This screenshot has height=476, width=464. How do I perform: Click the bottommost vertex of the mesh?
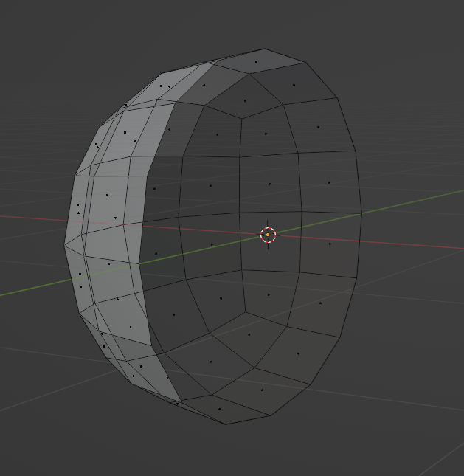(225, 424)
